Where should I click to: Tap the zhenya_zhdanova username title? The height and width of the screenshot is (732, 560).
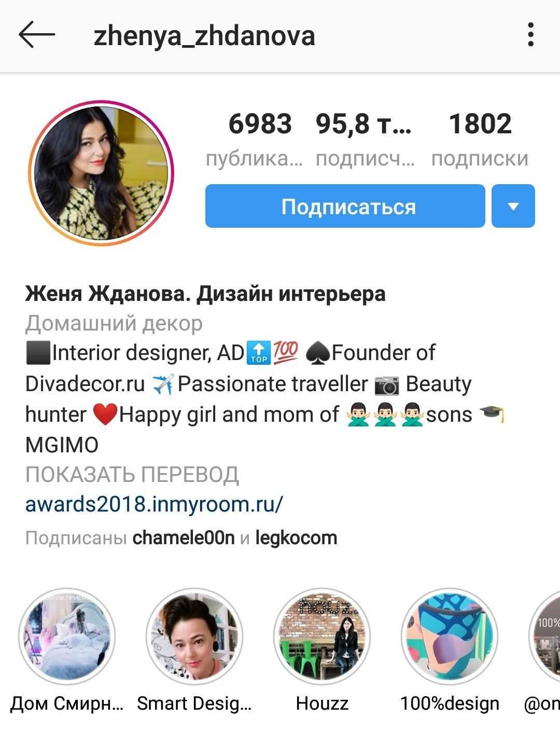coord(204,36)
